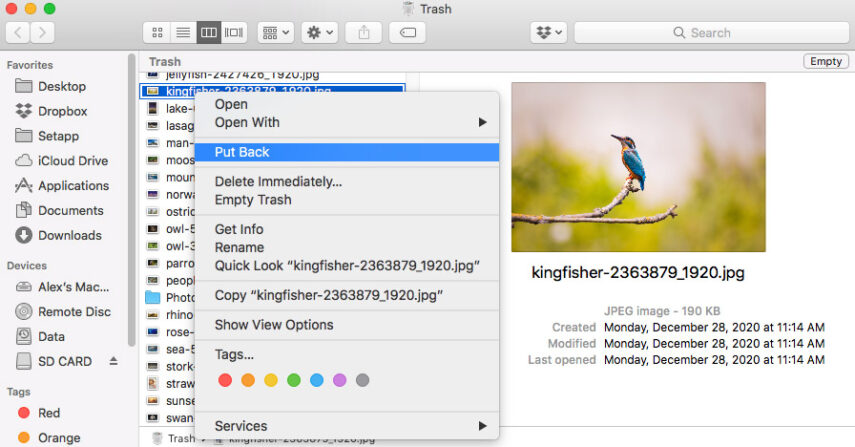The image size is (855, 447).
Task: Open the Dropbox toolbar dropdown
Action: pyautogui.click(x=549, y=33)
